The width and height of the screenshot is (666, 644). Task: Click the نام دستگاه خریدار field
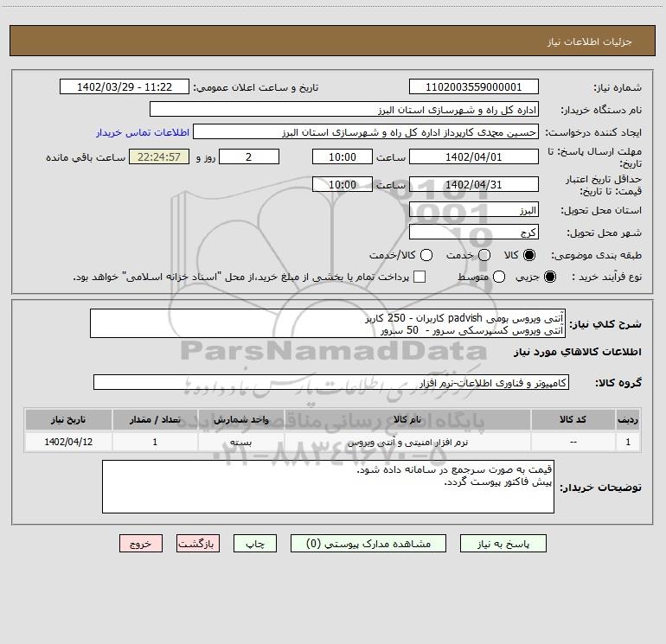[344, 110]
